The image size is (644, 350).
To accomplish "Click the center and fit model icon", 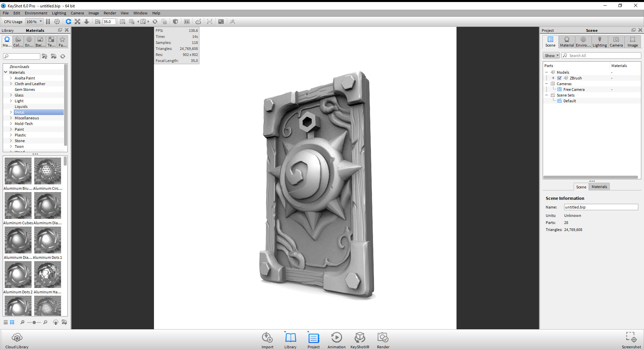I will [x=77, y=21].
